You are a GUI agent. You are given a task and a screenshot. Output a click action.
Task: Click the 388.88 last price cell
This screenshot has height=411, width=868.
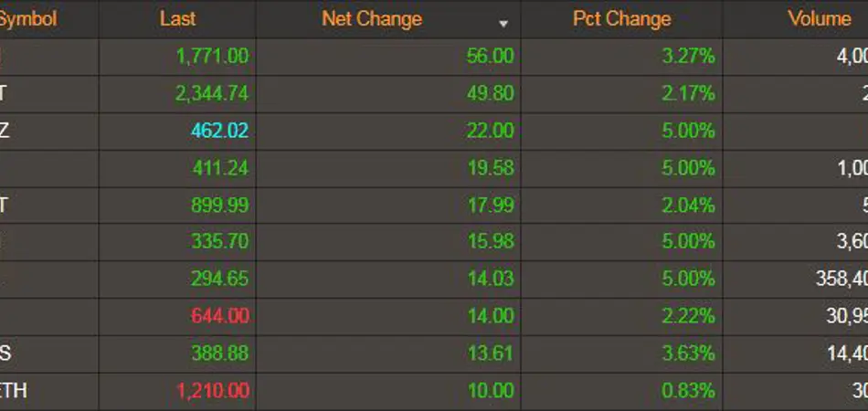click(219, 353)
